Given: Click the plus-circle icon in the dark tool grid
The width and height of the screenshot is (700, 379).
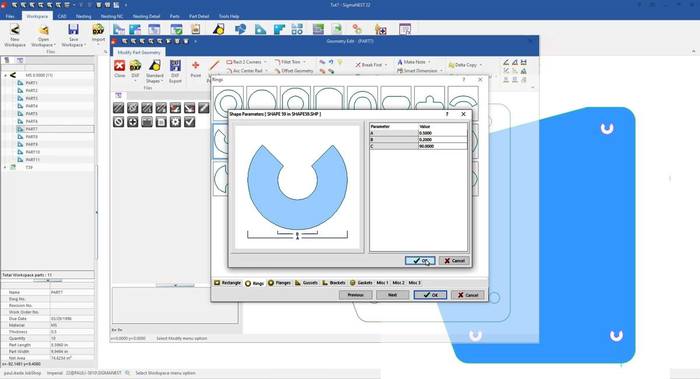Looking at the screenshot, I should [133, 121].
